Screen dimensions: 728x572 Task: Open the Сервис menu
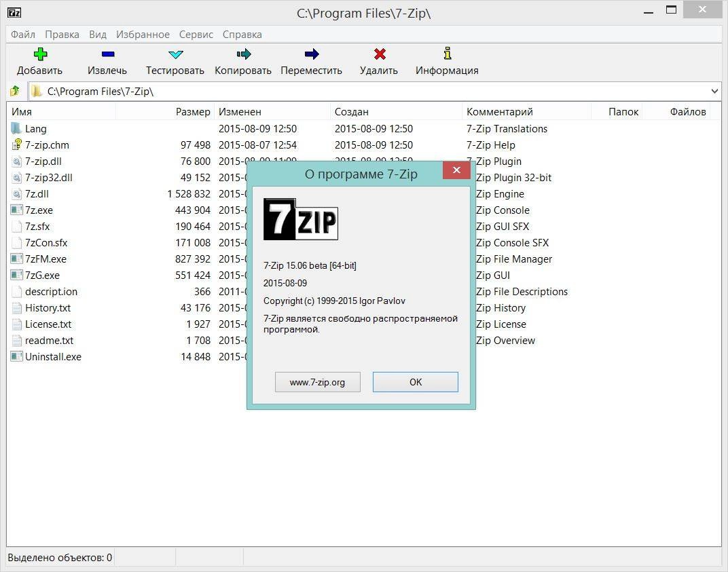point(196,35)
